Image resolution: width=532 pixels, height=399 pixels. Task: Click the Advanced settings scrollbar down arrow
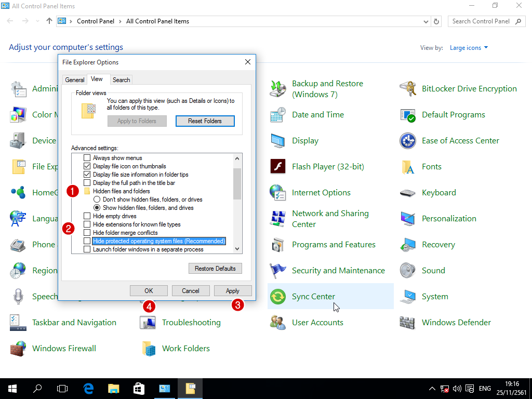point(237,249)
